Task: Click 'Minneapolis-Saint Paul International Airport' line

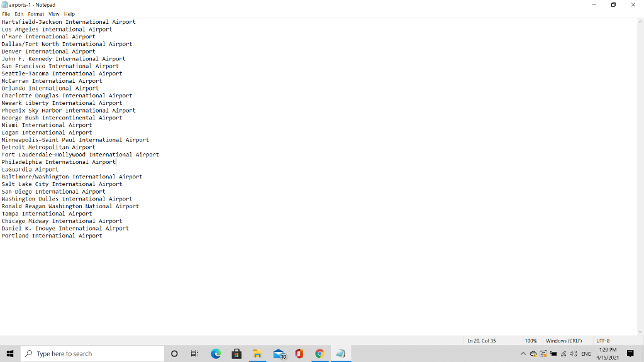Action: click(x=75, y=140)
